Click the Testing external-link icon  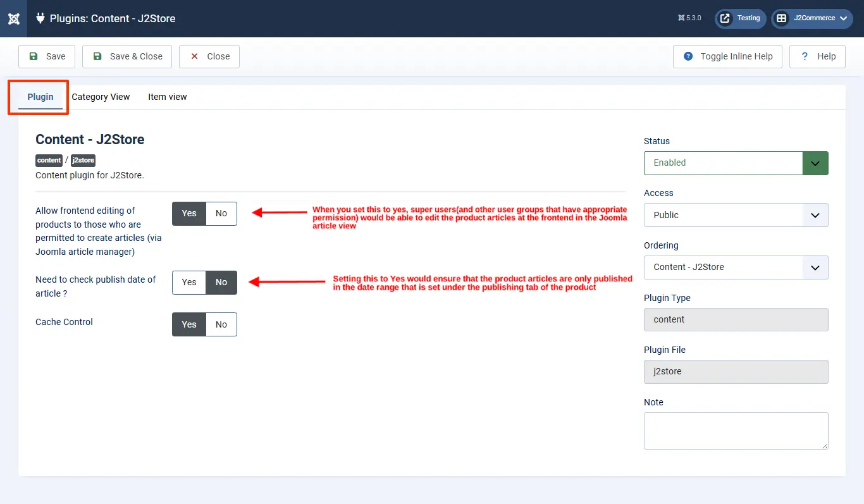click(725, 18)
